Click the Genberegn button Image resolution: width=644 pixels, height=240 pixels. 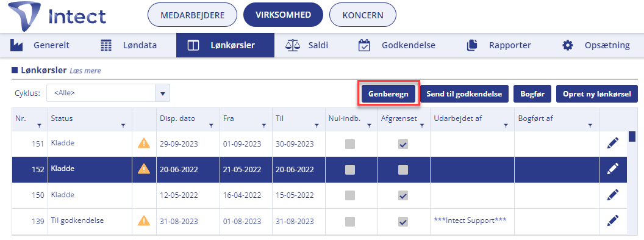[388, 93]
